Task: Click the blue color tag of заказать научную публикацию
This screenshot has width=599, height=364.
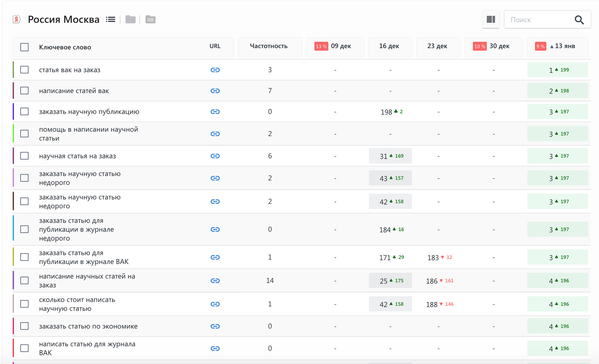Action: (13, 111)
